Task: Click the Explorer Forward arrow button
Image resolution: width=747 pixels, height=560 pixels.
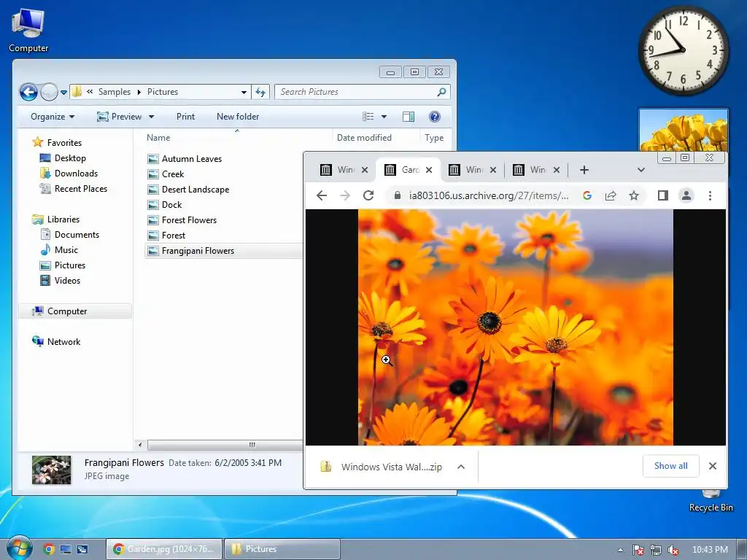Action: click(49, 92)
